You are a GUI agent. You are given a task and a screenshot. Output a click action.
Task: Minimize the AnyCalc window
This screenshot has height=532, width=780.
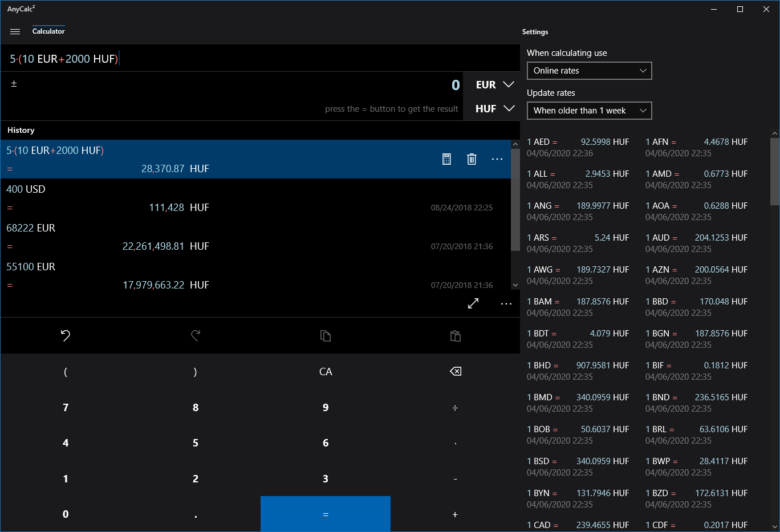click(714, 9)
